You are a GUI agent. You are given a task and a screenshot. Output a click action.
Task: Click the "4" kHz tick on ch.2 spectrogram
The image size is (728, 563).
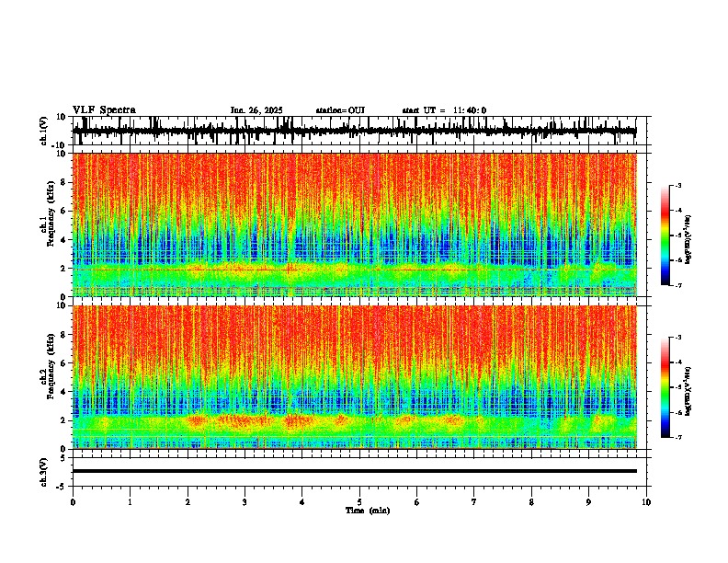tap(63, 392)
